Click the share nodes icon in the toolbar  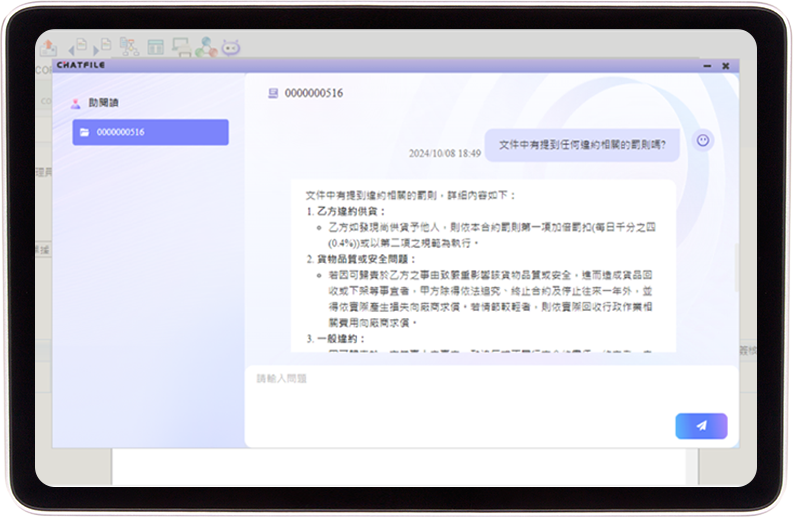(206, 46)
